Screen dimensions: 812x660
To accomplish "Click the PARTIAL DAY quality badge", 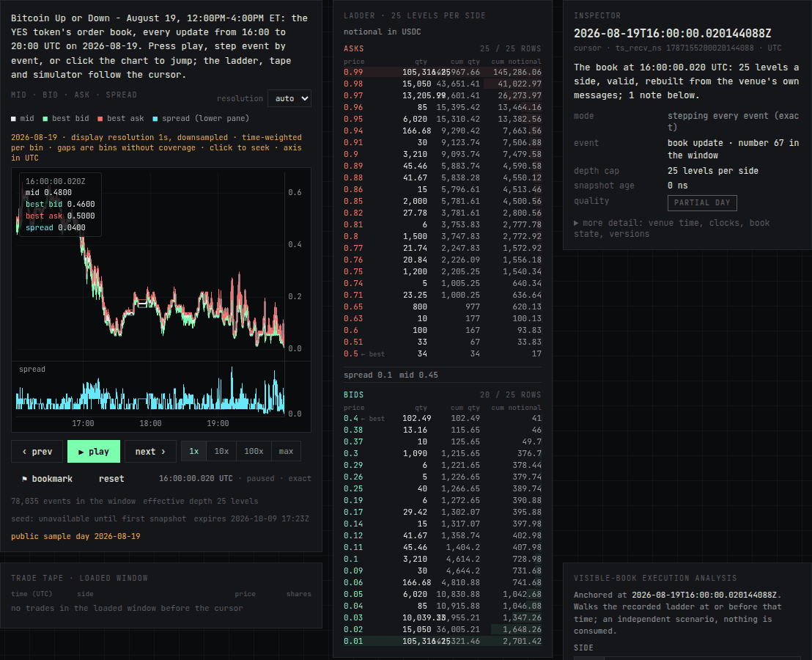I will [x=702, y=202].
